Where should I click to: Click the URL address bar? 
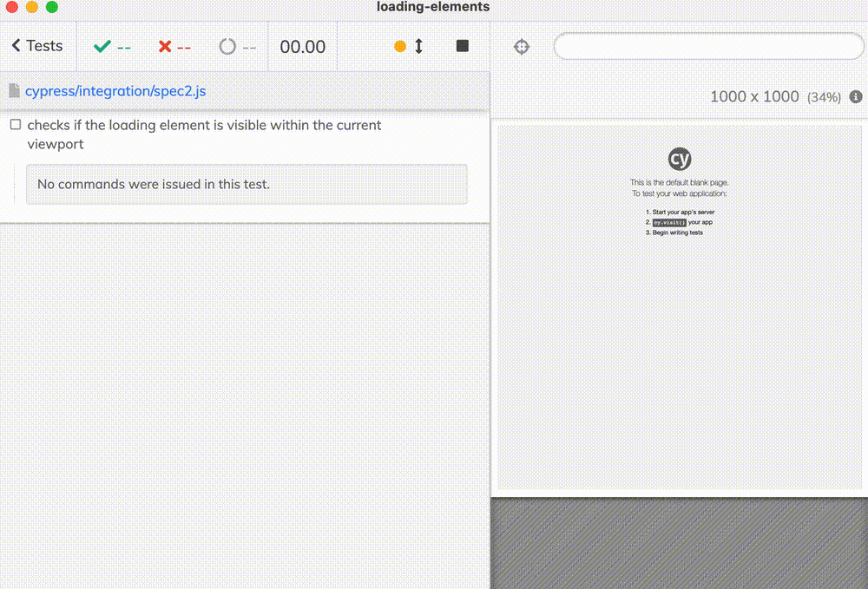[708, 46]
